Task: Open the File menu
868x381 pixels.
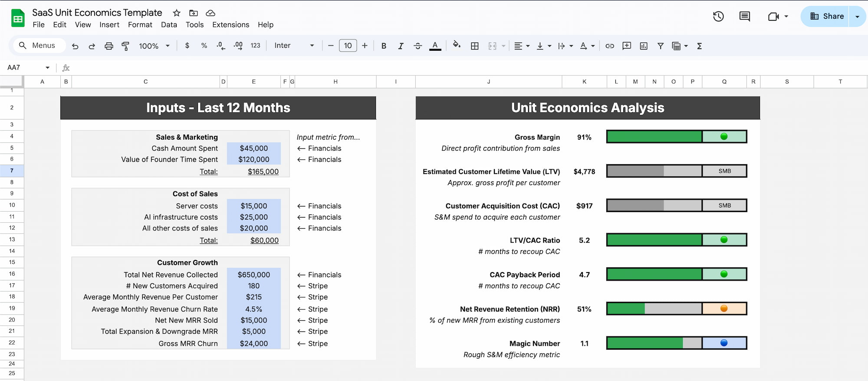Action: click(39, 25)
